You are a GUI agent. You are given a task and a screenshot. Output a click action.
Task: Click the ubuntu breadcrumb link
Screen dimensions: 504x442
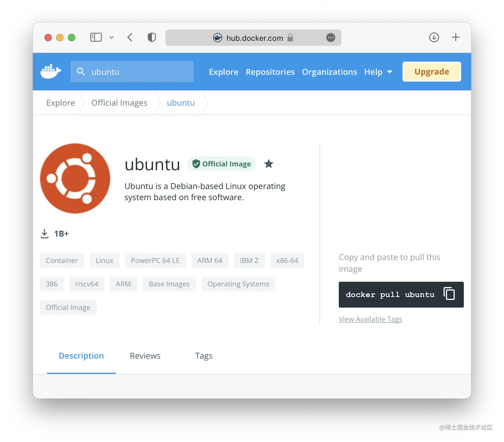pyautogui.click(x=181, y=103)
